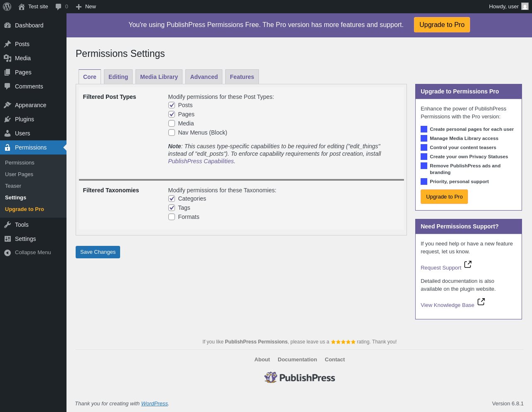Click the Permissions lock icon

[7, 147]
